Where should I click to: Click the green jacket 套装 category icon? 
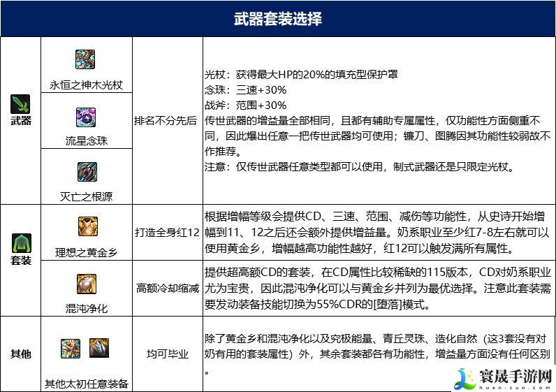(x=21, y=243)
